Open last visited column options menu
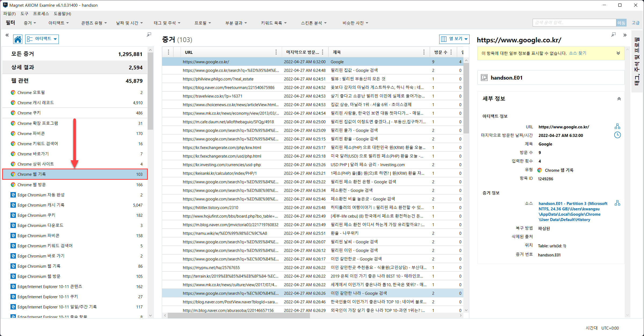The width and height of the screenshot is (644, 336). 323,52
